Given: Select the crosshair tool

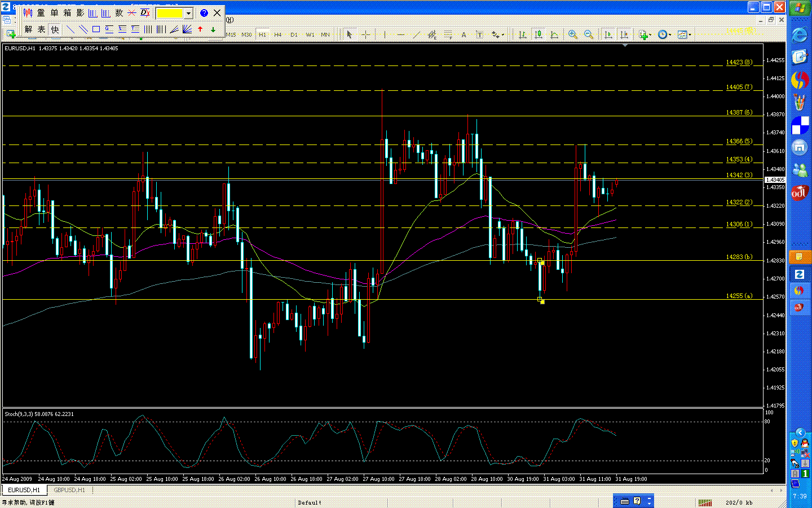Looking at the screenshot, I should click(365, 35).
